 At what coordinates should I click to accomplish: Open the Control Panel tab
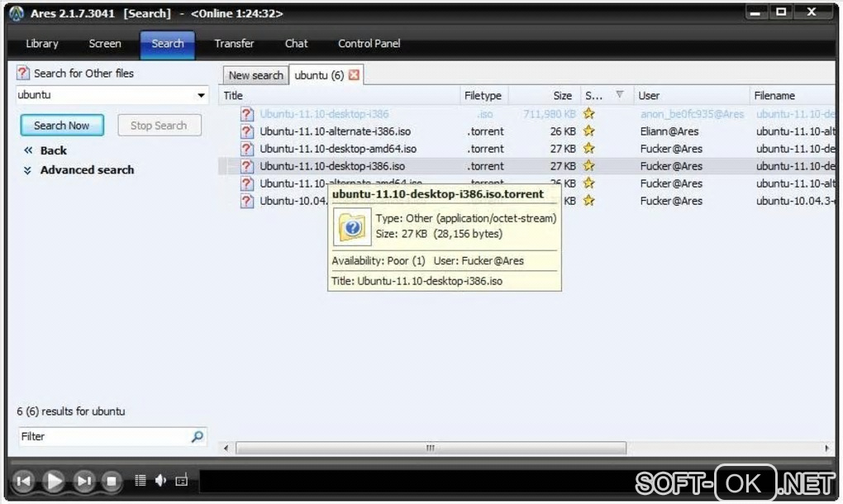(369, 44)
